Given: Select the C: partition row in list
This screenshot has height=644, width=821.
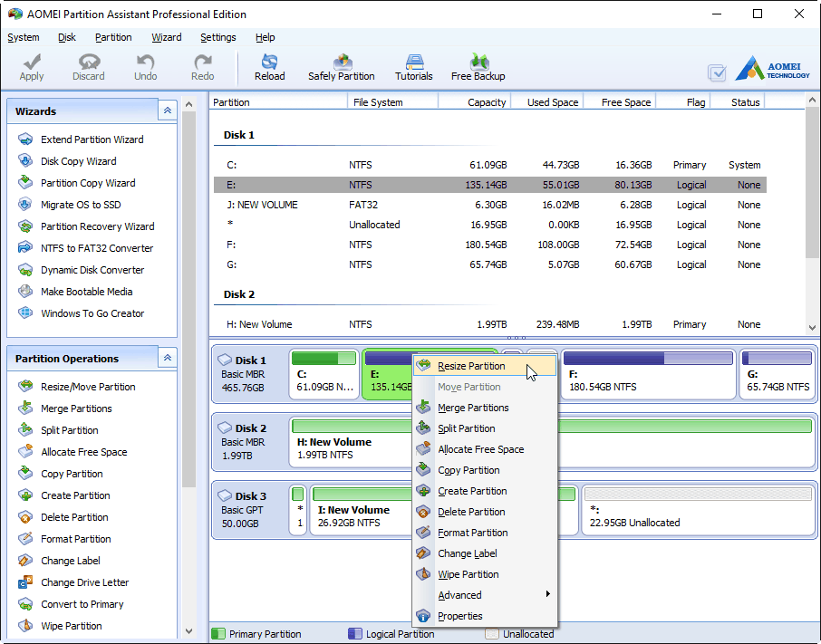Looking at the screenshot, I should pos(490,165).
